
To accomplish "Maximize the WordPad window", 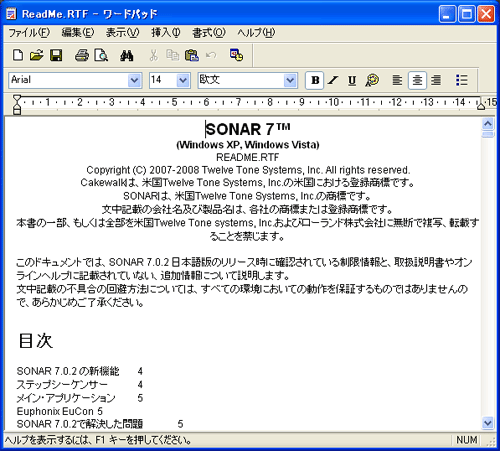I will pos(466,14).
